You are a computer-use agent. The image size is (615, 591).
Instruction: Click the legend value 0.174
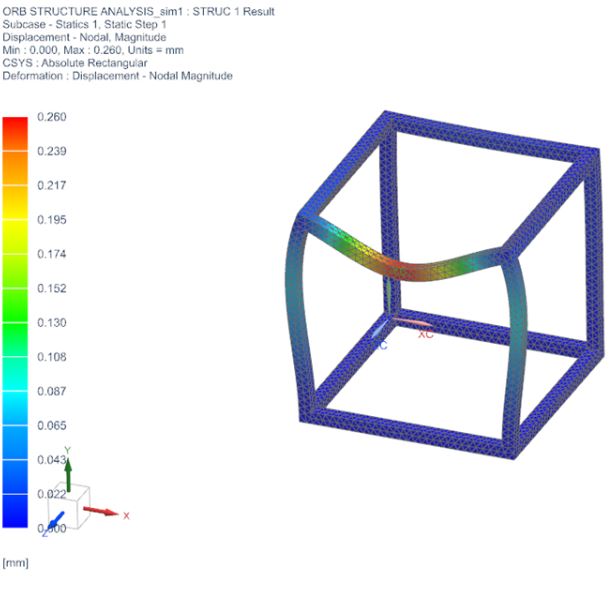tap(52, 254)
